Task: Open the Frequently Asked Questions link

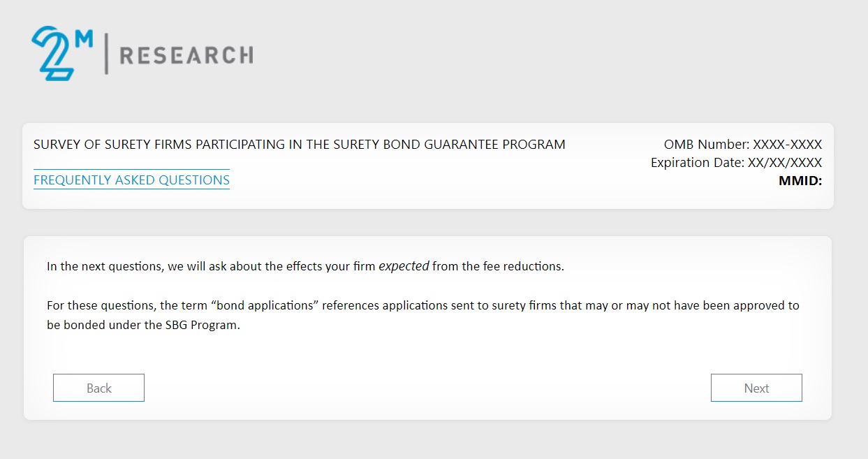Action: click(131, 180)
